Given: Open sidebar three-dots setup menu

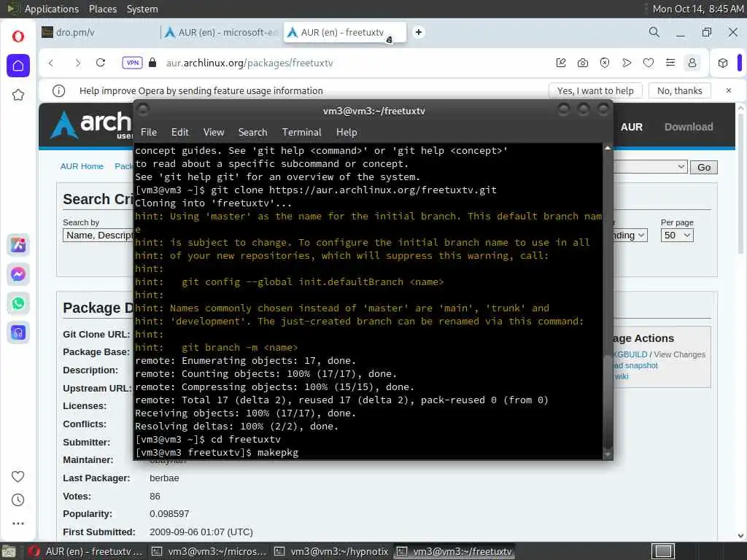Looking at the screenshot, I should tap(18, 524).
